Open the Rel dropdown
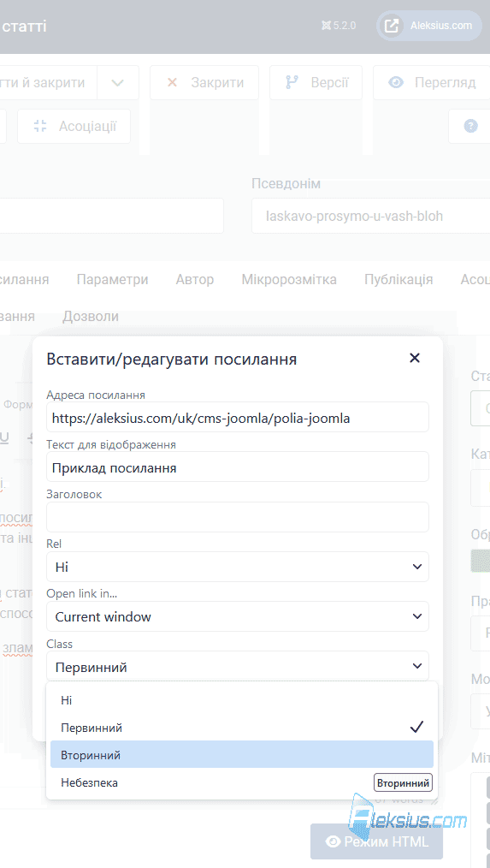This screenshot has width=490, height=868. click(x=237, y=567)
